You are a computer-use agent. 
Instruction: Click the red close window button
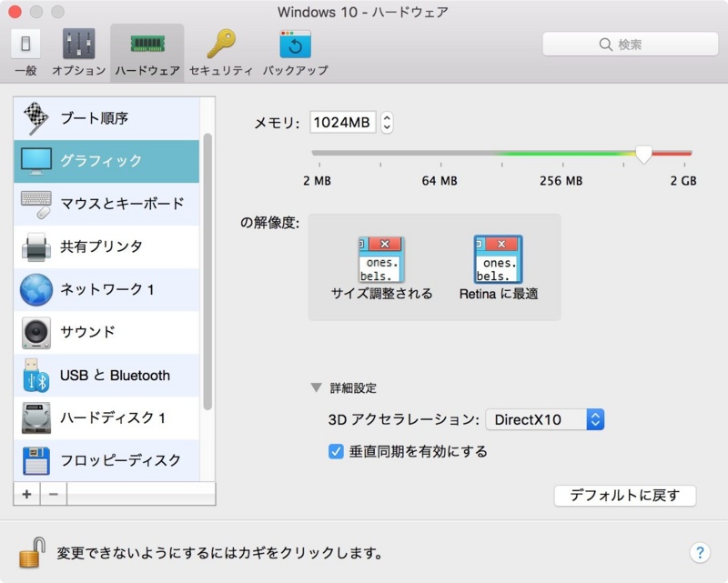15,12
